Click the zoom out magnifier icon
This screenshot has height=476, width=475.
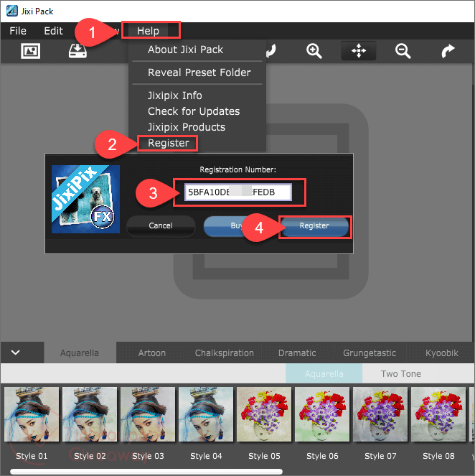tap(403, 51)
